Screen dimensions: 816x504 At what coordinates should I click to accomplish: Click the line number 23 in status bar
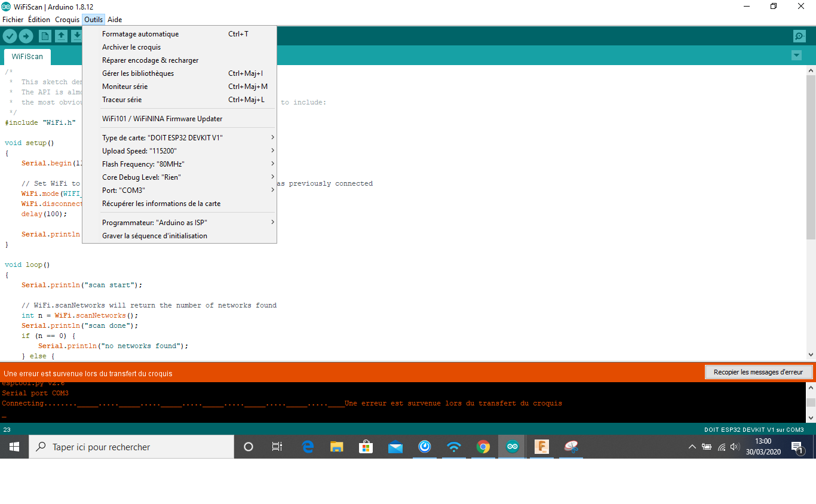[7, 430]
